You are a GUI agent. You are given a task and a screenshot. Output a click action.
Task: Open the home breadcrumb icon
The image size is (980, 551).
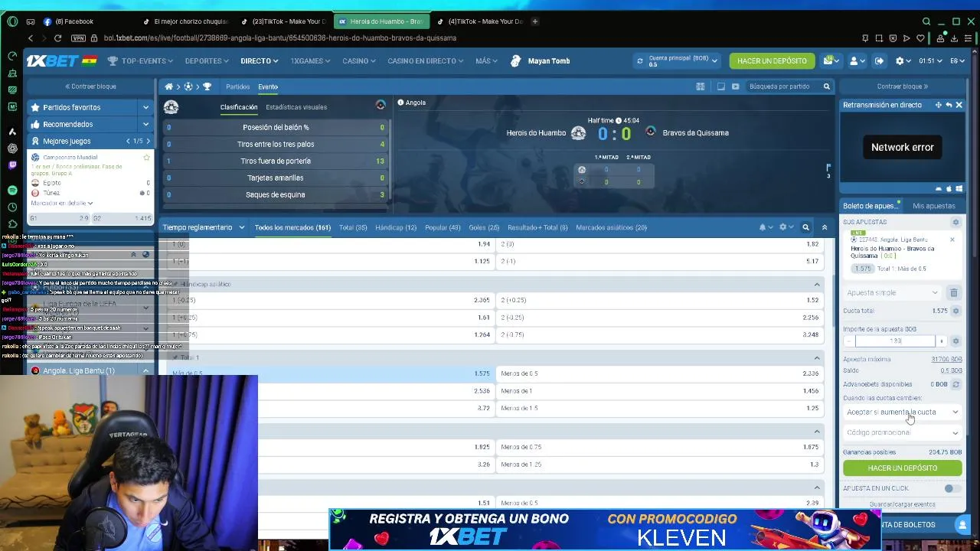pyautogui.click(x=168, y=86)
